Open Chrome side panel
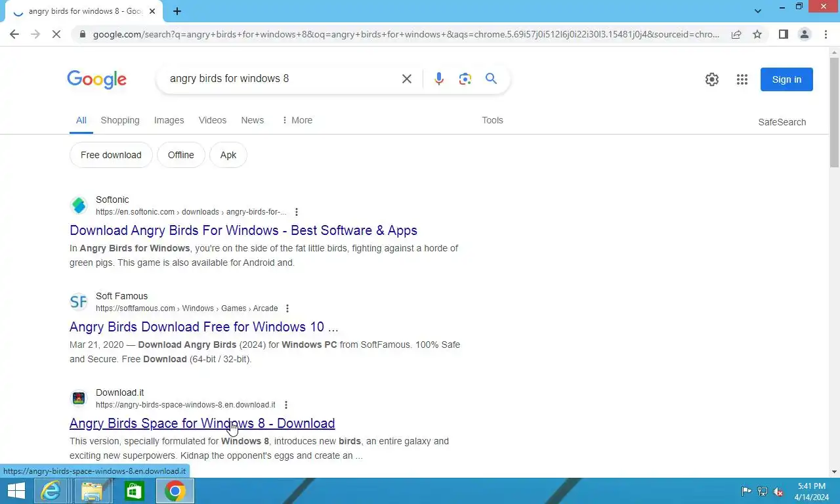Screen dimensions: 840x504 [783, 34]
